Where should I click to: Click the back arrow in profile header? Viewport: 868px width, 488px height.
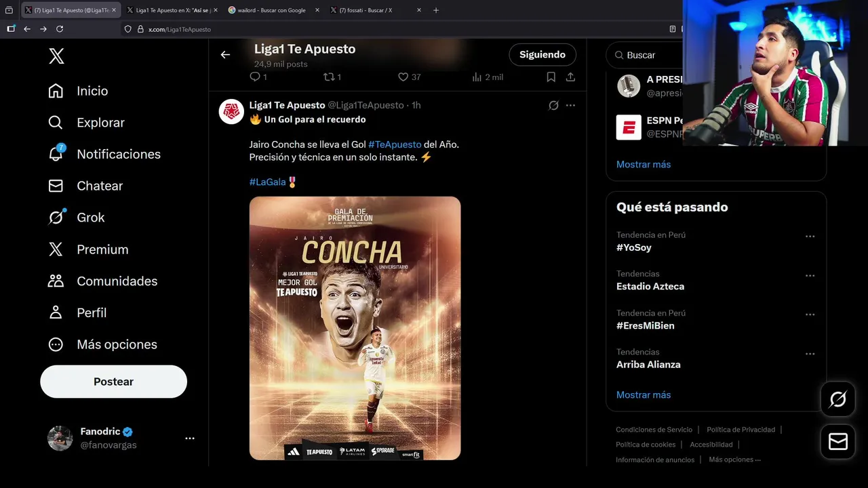click(x=225, y=55)
